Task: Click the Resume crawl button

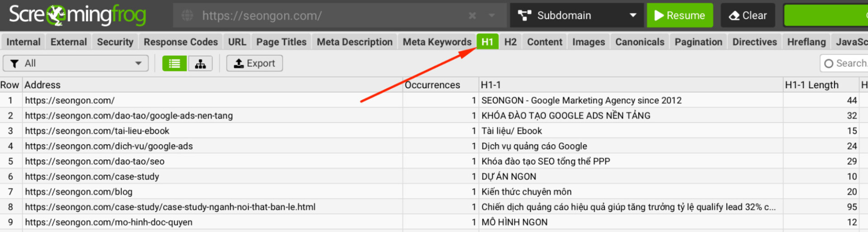Action: pos(680,15)
